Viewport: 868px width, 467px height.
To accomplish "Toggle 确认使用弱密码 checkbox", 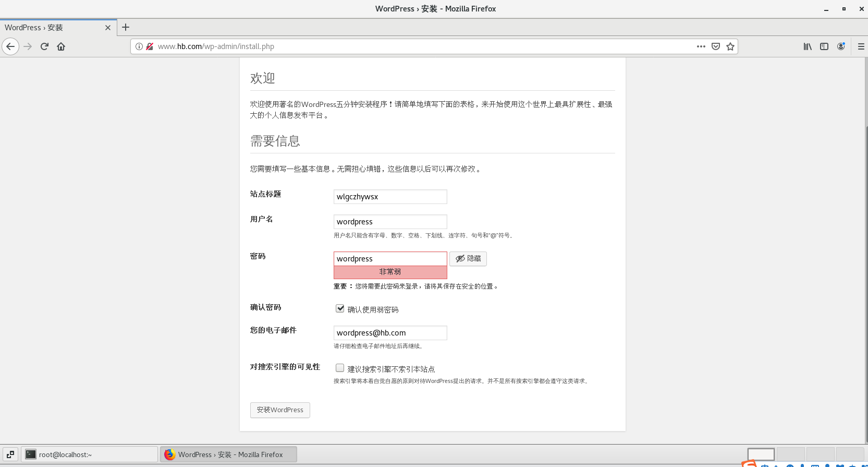I will point(340,308).
